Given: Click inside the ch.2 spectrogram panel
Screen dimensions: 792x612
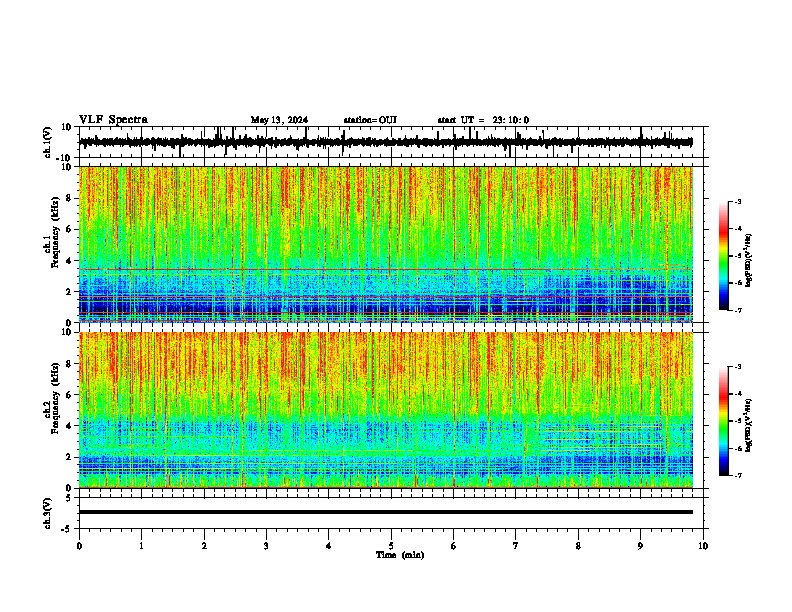Looking at the screenshot, I should [x=386, y=410].
